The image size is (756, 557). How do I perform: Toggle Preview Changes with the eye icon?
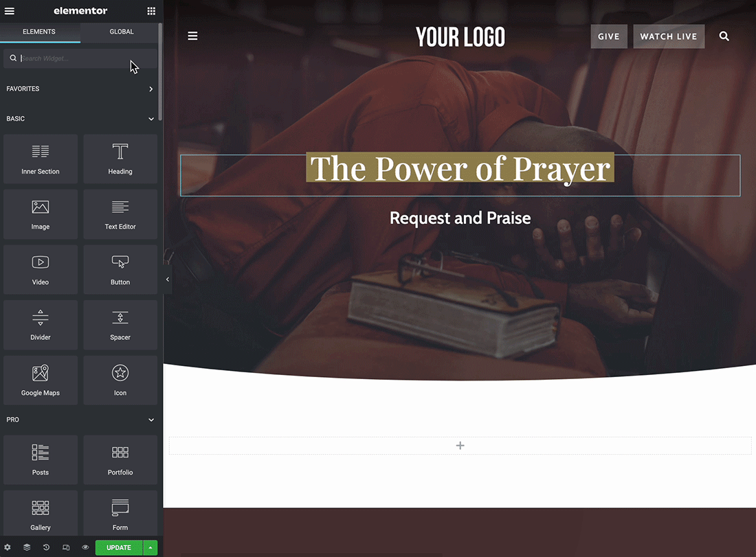(x=85, y=547)
